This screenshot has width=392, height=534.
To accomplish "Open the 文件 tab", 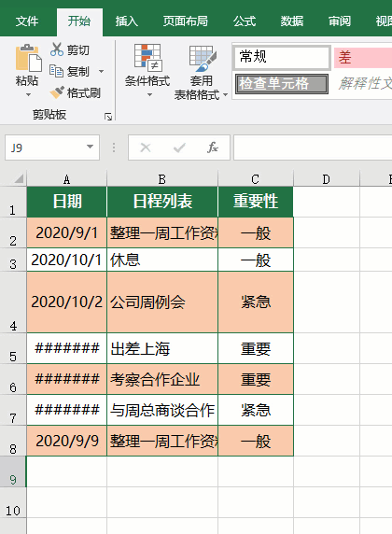I will (x=27, y=21).
